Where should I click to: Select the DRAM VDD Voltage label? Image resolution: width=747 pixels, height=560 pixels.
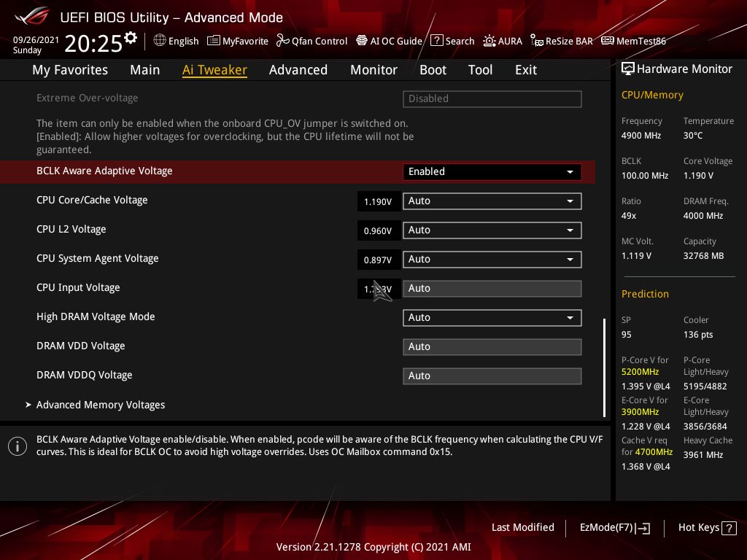coord(80,346)
